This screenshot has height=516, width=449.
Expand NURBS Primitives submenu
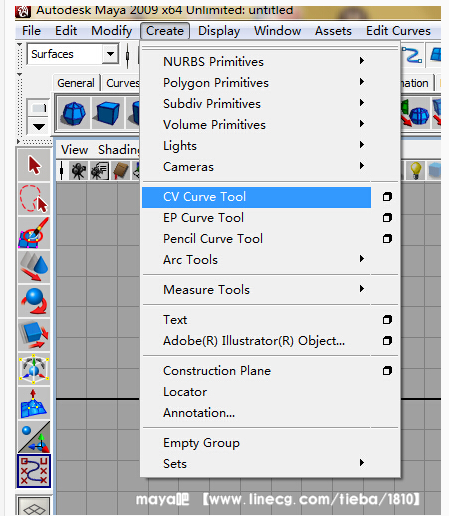point(256,62)
